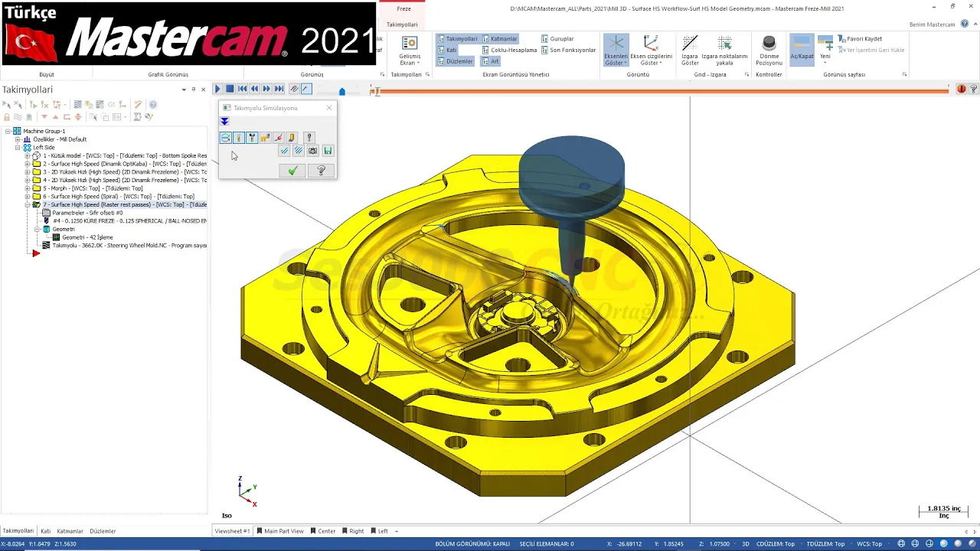
Task: Switch to Katı bottom panel tab
Action: [46, 530]
